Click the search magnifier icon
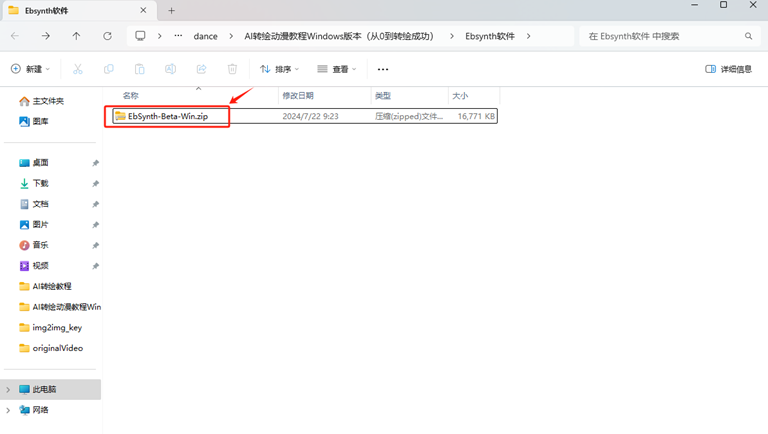The height and width of the screenshot is (434, 768). point(748,36)
